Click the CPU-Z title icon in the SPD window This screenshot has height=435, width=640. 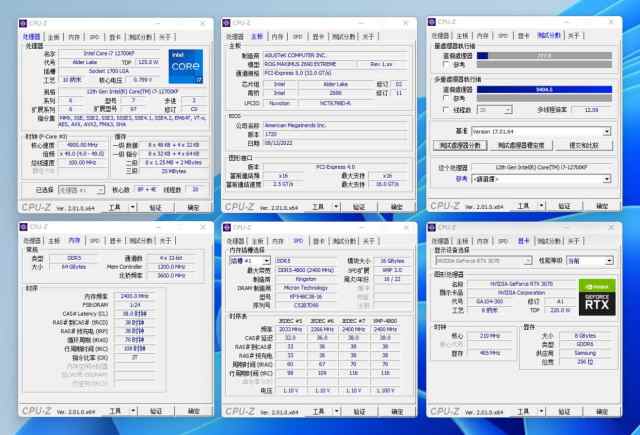pyautogui.click(x=227, y=227)
